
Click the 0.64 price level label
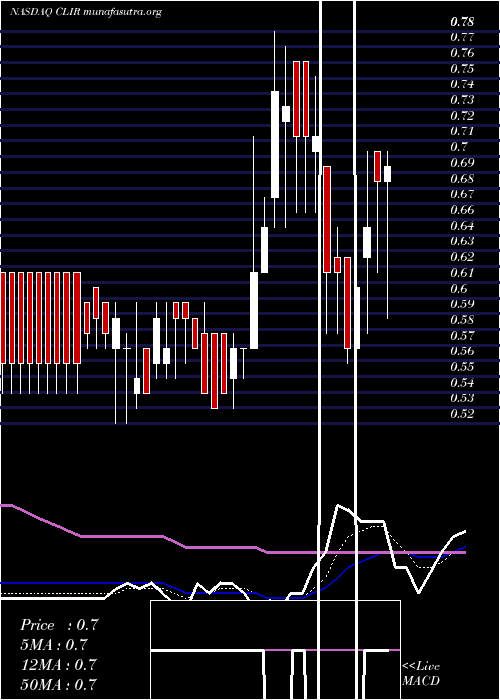tap(462, 225)
